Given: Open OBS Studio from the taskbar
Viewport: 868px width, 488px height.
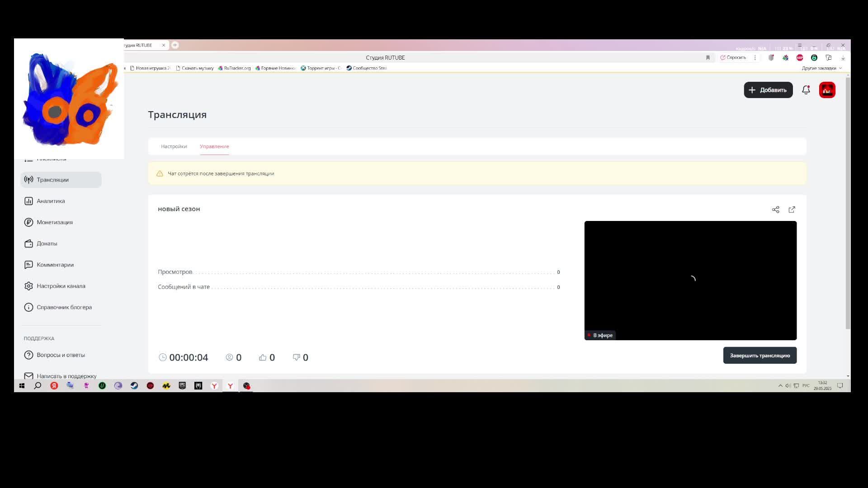Looking at the screenshot, I should (x=246, y=386).
